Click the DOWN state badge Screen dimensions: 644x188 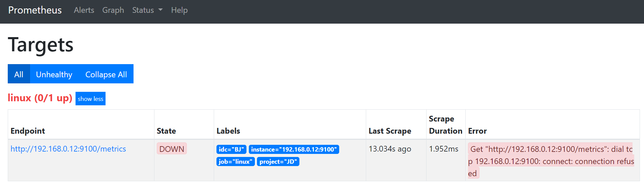pyautogui.click(x=172, y=149)
